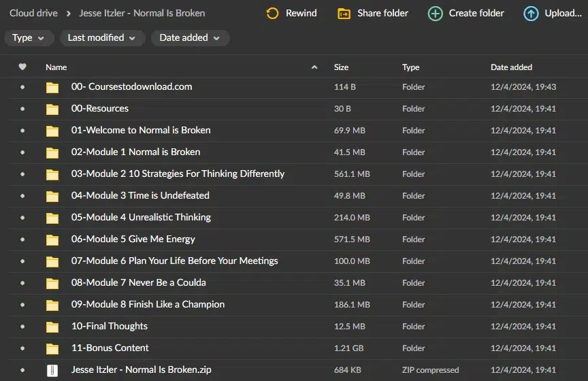Click folder icon for 03-Module 2 10 Strategies
The width and height of the screenshot is (588, 381).
52,174
